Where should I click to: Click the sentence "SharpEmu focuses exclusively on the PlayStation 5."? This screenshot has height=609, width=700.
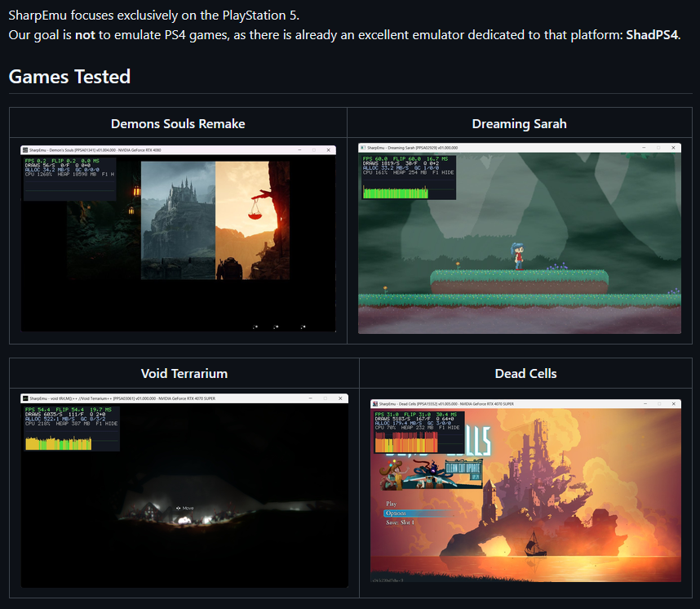[154, 16]
